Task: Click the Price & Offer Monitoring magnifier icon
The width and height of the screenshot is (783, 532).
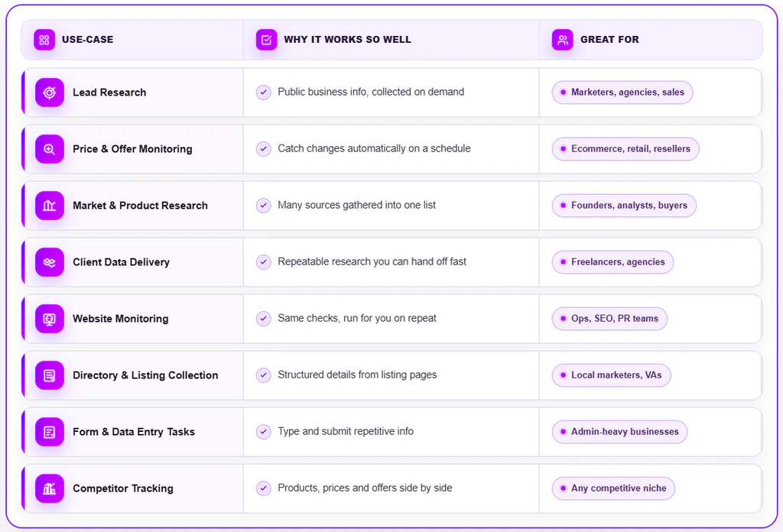Action: (50, 149)
